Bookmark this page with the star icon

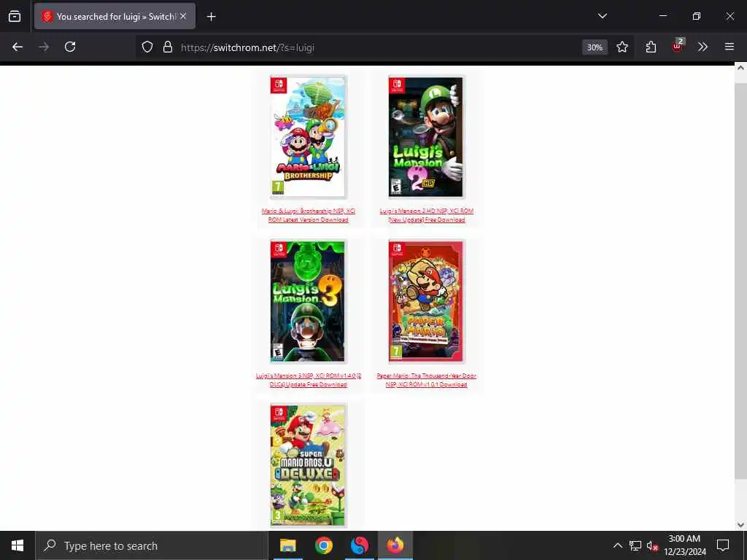[x=622, y=47]
